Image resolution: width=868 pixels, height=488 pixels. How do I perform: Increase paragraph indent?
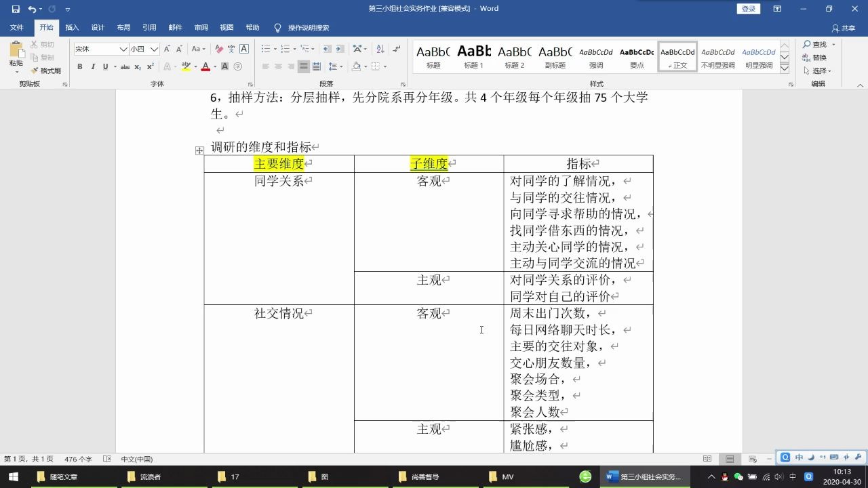(x=340, y=49)
